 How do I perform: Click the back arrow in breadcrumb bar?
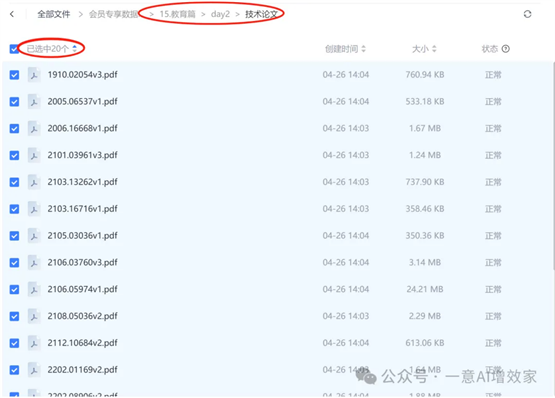[x=12, y=14]
